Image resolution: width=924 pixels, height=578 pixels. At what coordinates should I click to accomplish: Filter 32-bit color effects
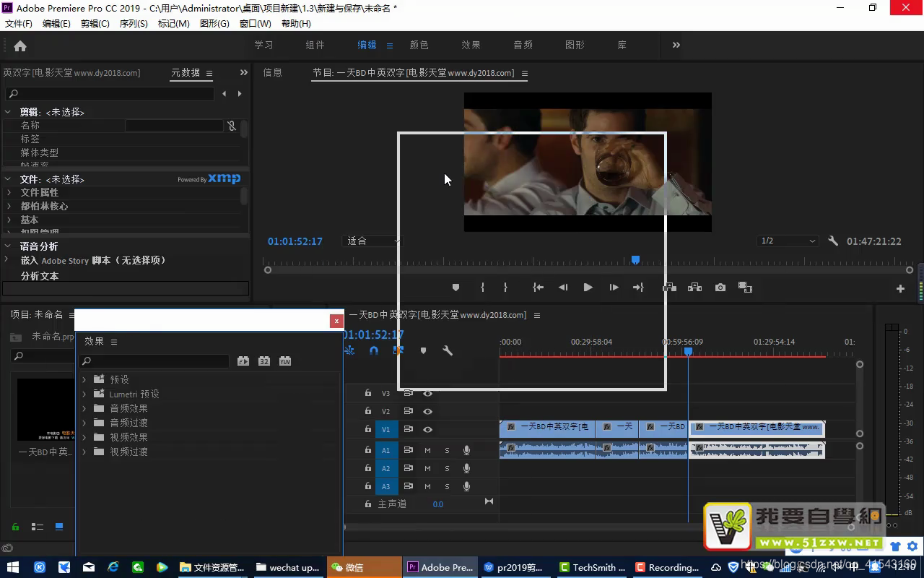(x=264, y=361)
